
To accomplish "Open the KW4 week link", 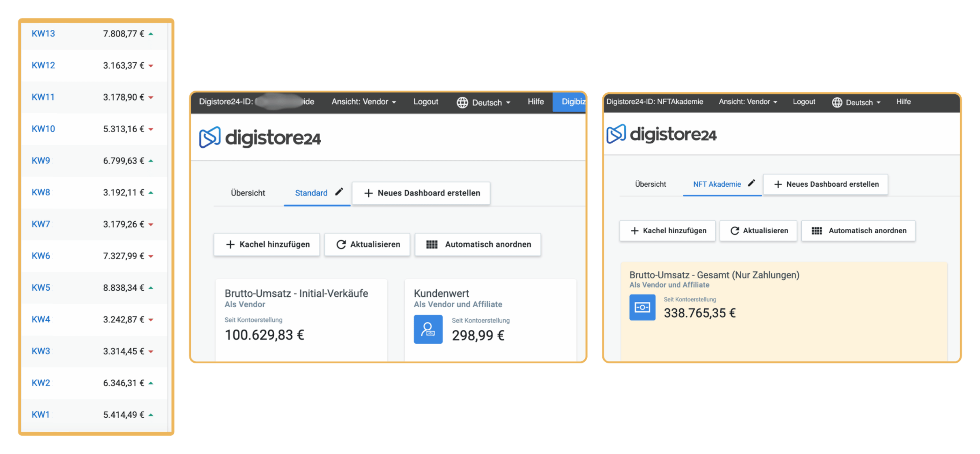I will point(41,319).
